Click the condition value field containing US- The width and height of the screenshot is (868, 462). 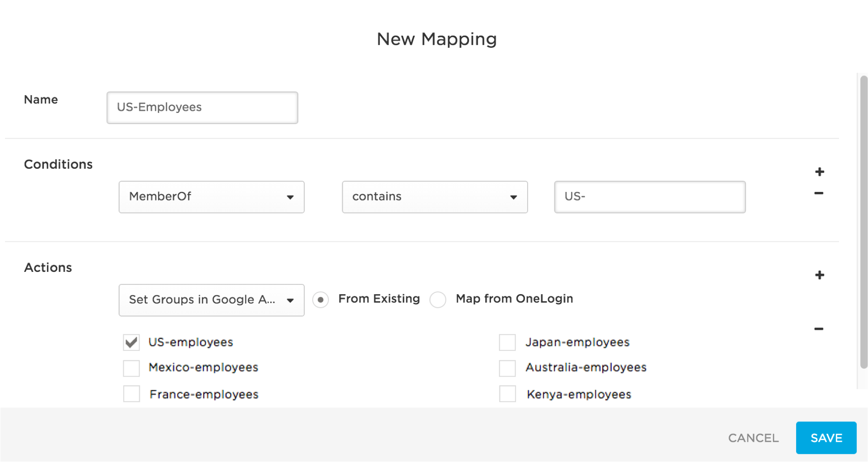649,197
